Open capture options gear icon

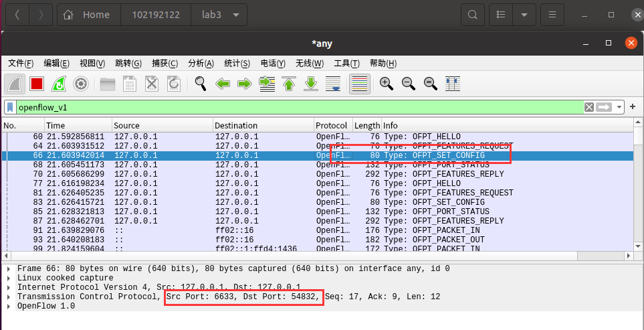click(x=81, y=84)
